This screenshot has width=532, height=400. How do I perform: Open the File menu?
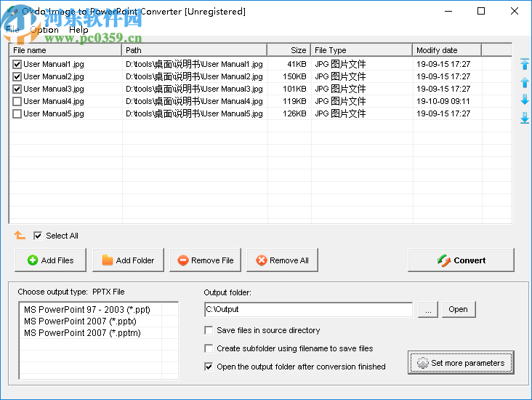pyautogui.click(x=12, y=30)
